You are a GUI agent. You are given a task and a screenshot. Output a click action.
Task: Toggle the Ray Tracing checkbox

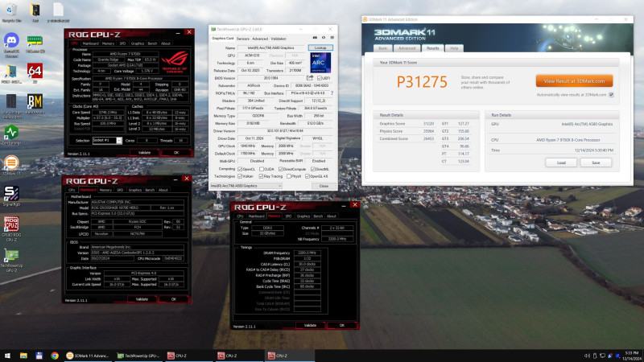[261, 176]
